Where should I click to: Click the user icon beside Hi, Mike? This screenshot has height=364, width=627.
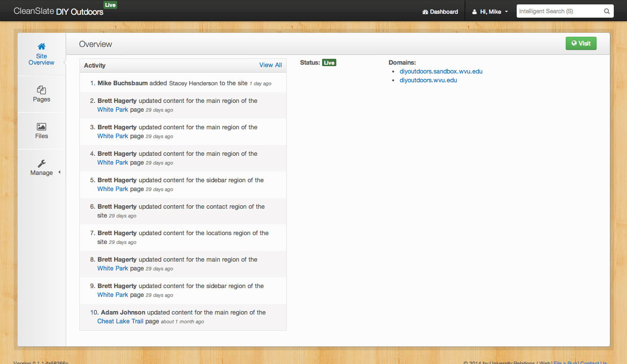(x=475, y=12)
